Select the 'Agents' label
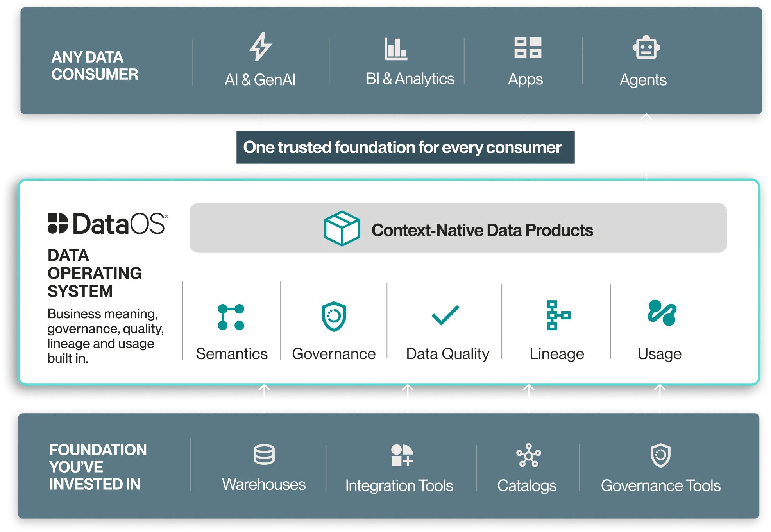The image size is (771, 532). [x=643, y=80]
